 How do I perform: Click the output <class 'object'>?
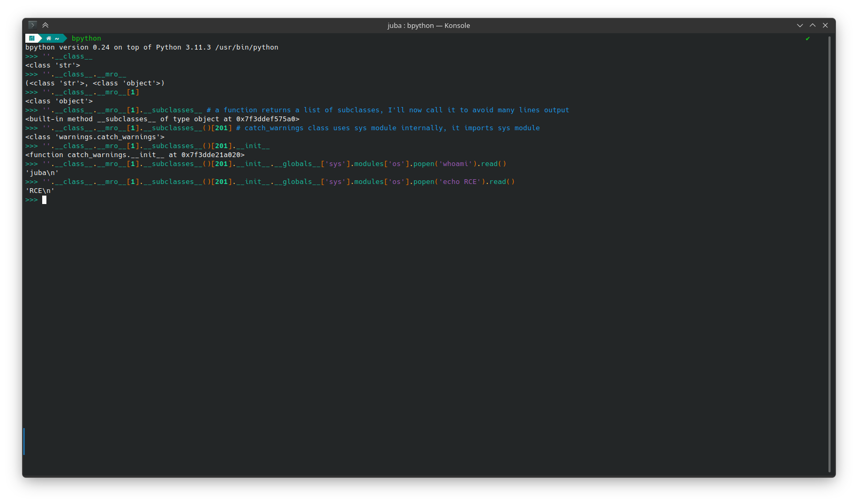[x=59, y=101]
